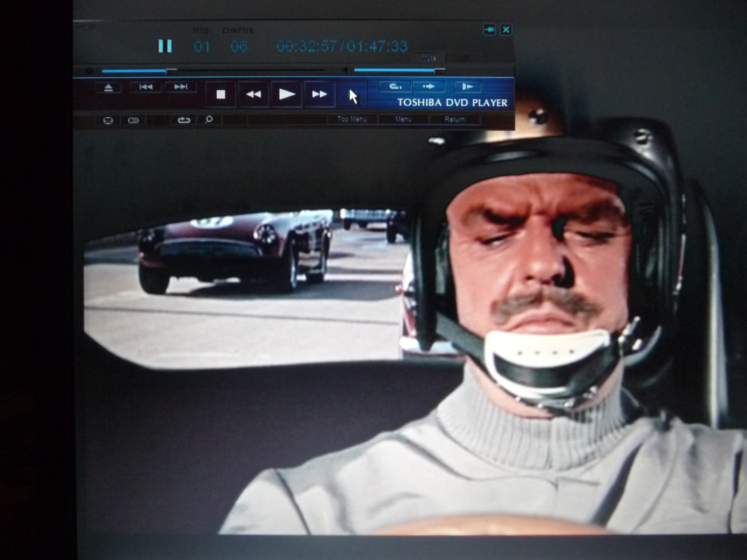Click the chapter number 06
The image size is (747, 560).
pyautogui.click(x=239, y=47)
